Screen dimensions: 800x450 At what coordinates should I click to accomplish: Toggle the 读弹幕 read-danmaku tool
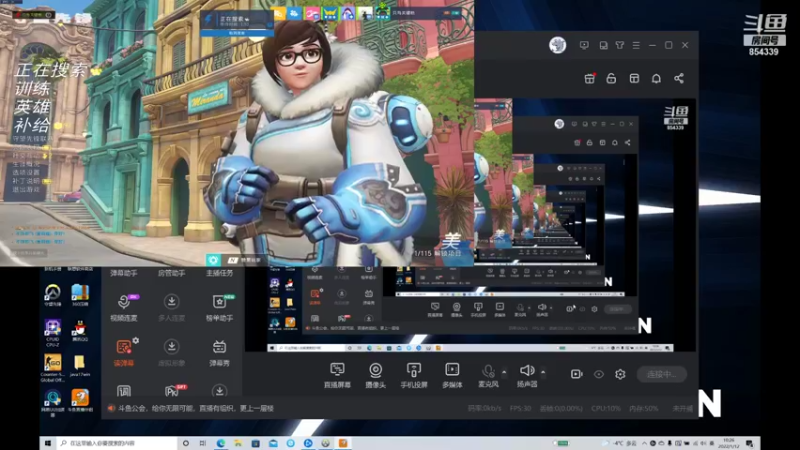point(124,353)
